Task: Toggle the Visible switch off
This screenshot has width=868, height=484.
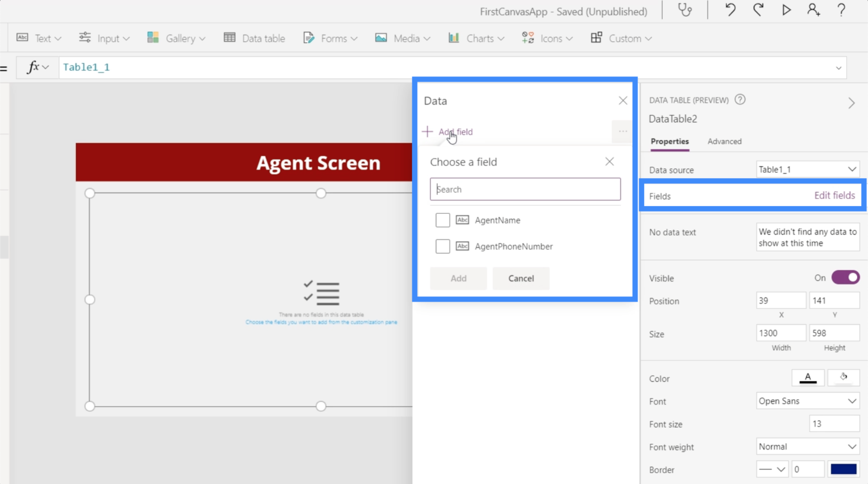Action: point(846,278)
